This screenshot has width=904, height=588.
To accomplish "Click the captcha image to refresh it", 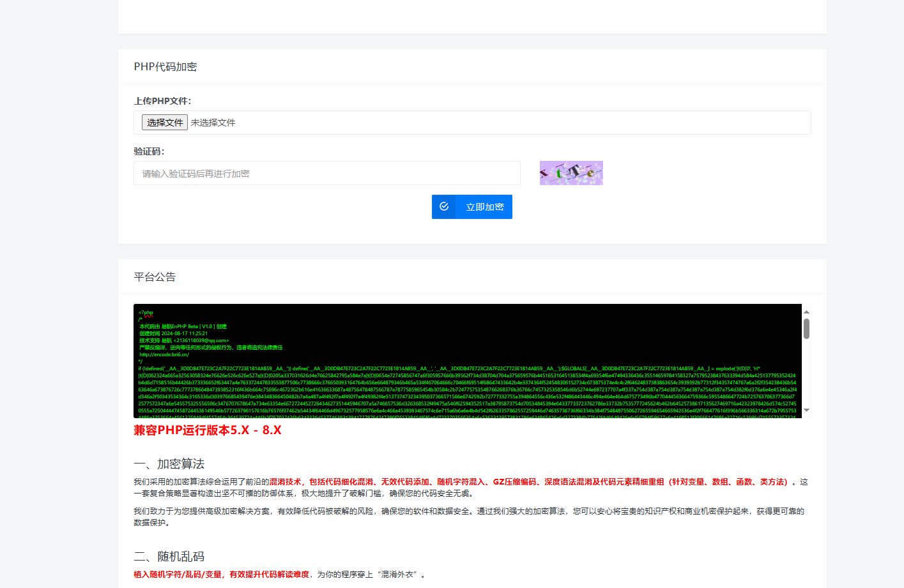I will (571, 172).
